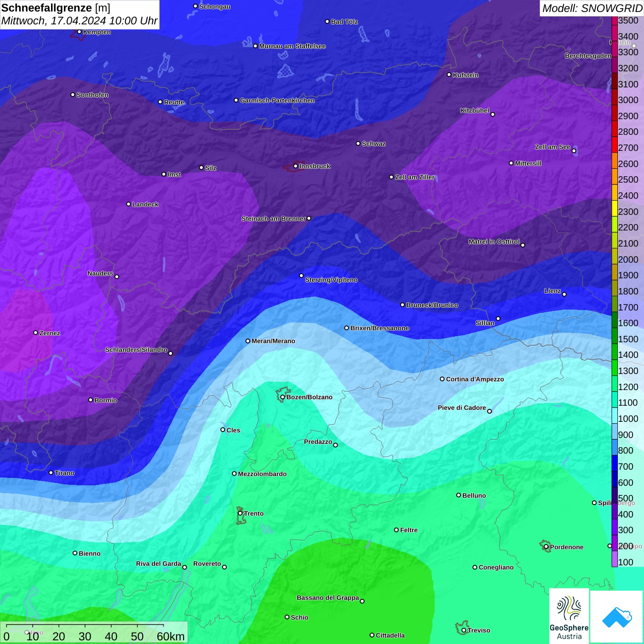Click the Kitzbühel city label
The image size is (644, 644).
click(x=475, y=110)
